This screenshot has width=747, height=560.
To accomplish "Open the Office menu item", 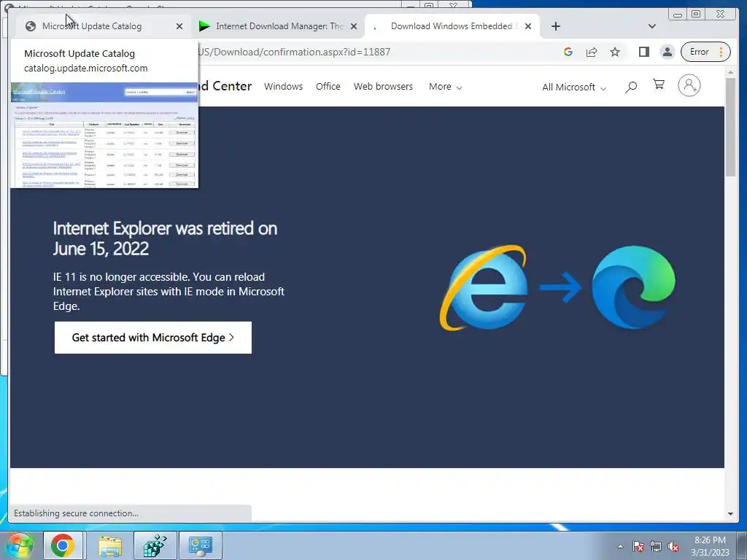I will point(328,87).
